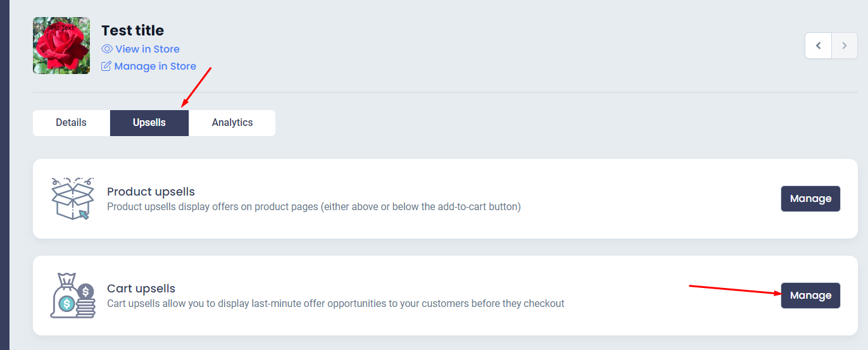Click the Cart upsells description text
This screenshot has height=350, width=868.
pos(336,303)
